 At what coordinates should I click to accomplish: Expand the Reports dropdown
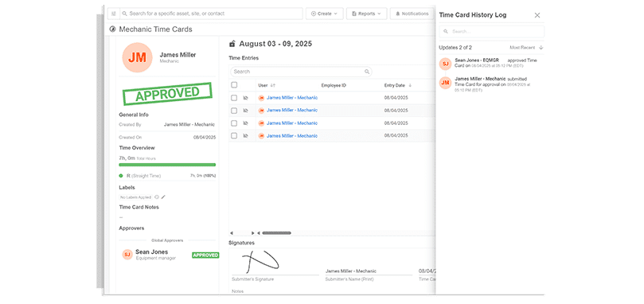pyautogui.click(x=366, y=14)
